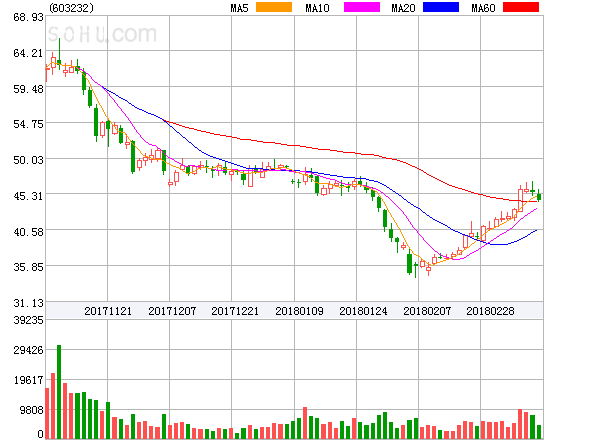Screen dimensions: 600x440
Task: Click the 54.75 price axis label
Action: tap(28, 124)
